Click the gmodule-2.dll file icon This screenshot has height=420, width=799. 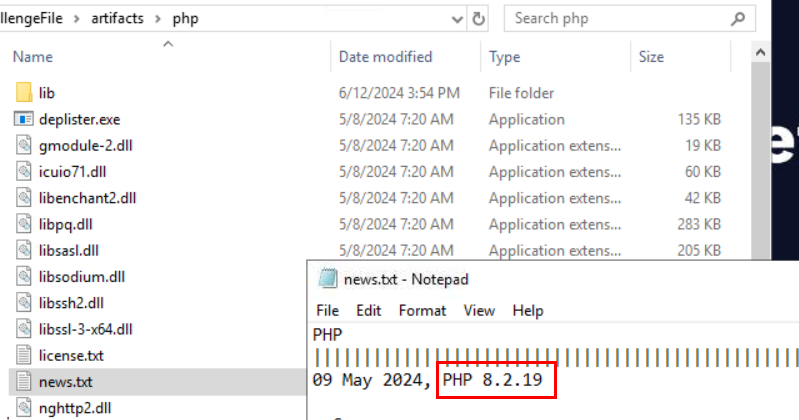coord(23,145)
